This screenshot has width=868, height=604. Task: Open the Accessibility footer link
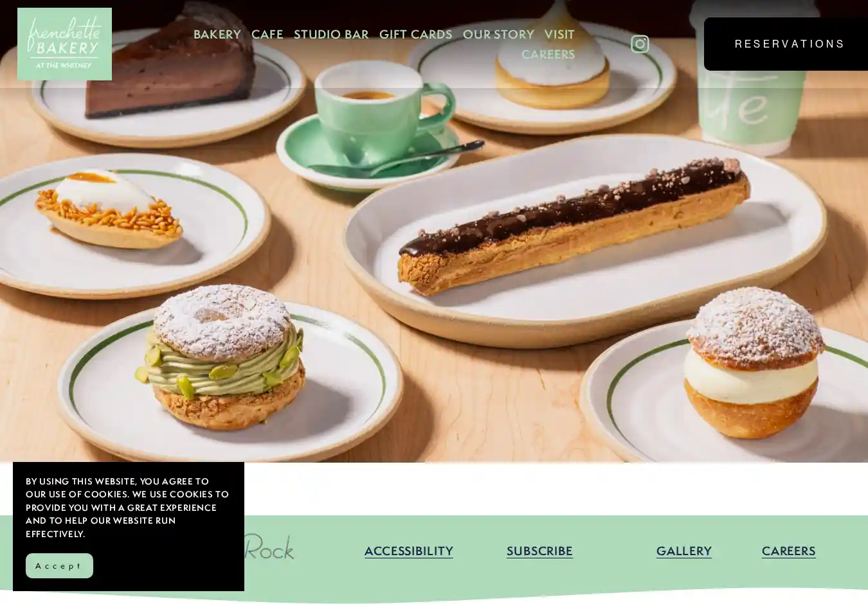point(409,551)
